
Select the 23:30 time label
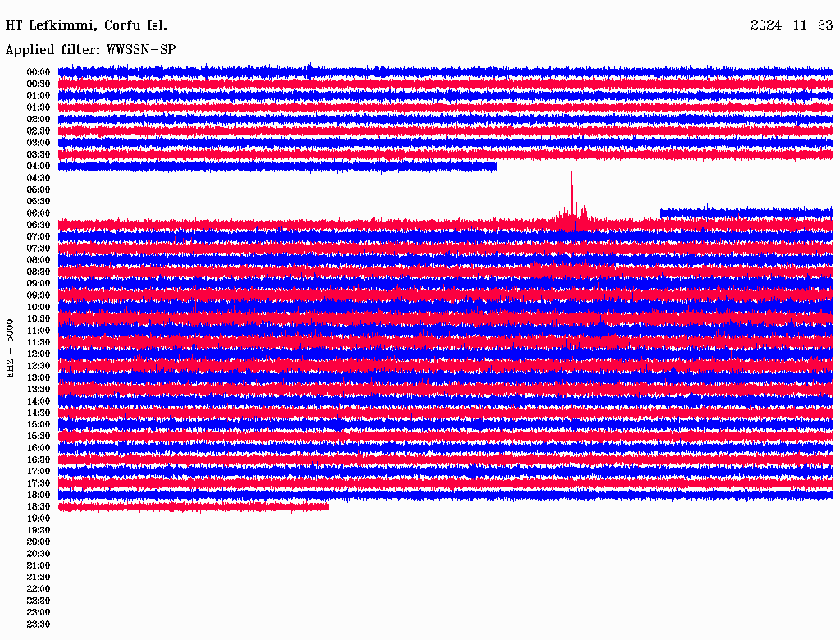click(39, 624)
